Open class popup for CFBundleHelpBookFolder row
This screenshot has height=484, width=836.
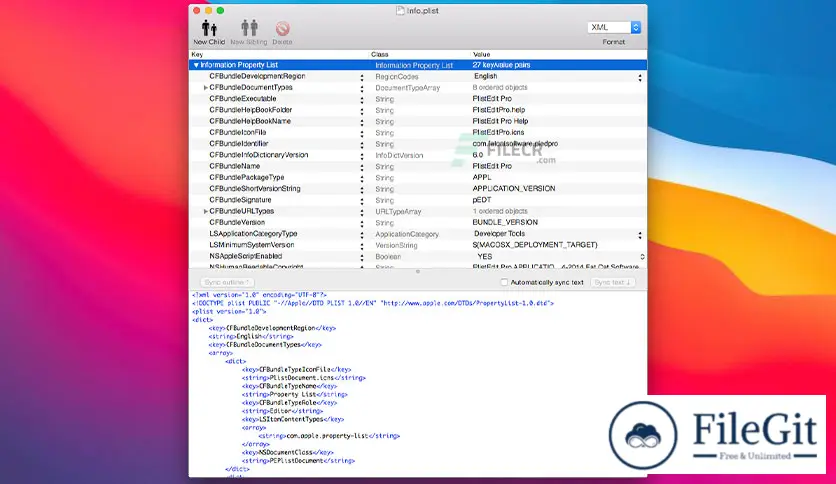362,111
